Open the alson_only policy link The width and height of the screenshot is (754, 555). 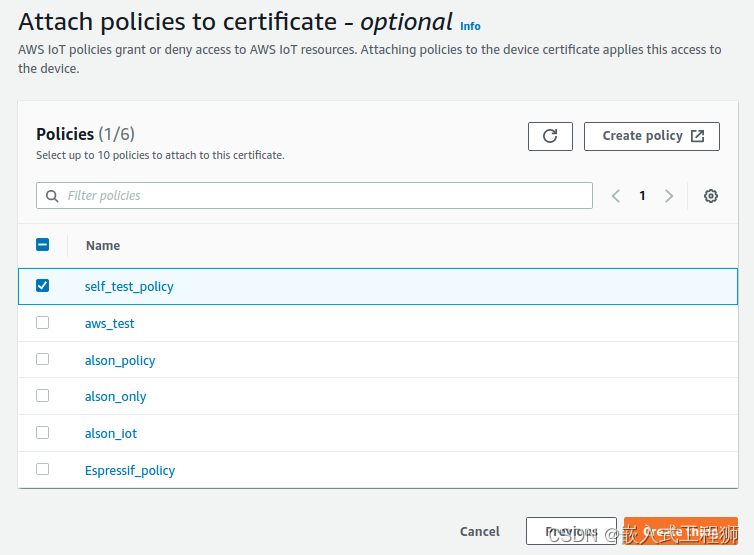pos(115,397)
